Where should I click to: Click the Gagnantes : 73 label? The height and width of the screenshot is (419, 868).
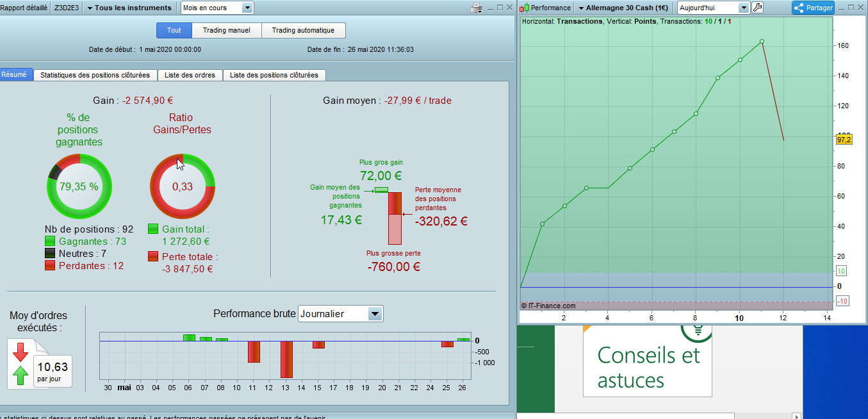[92, 242]
